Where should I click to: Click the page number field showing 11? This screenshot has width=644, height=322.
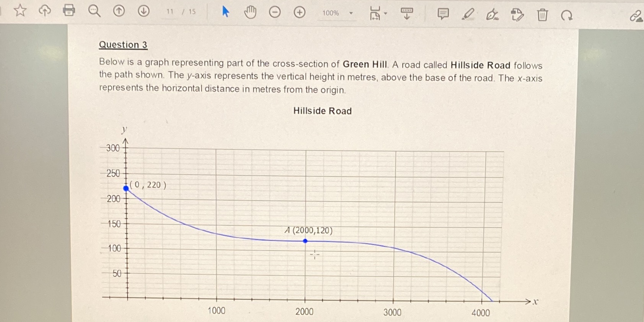pos(170,11)
